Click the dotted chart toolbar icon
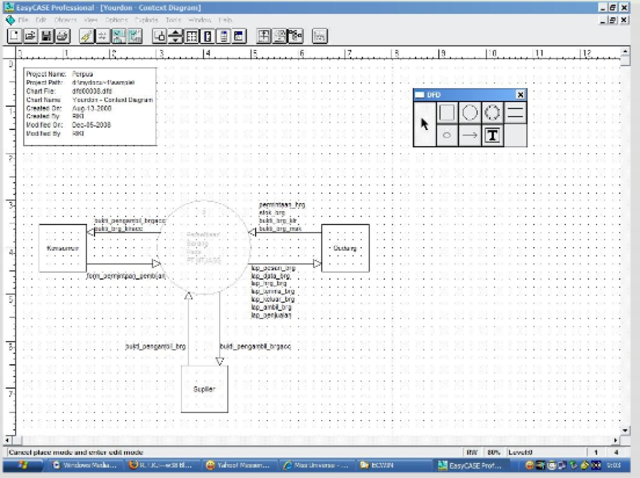 [x=280, y=36]
